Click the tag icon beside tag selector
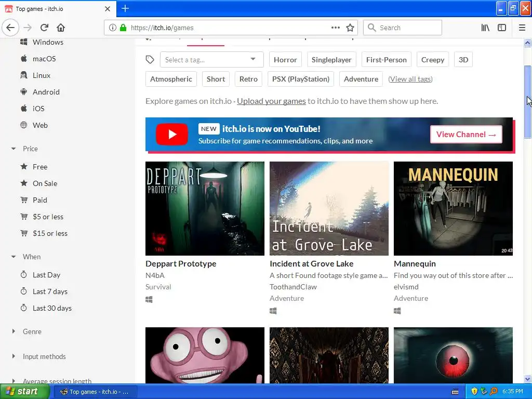The width and height of the screenshot is (532, 399). coord(150,60)
